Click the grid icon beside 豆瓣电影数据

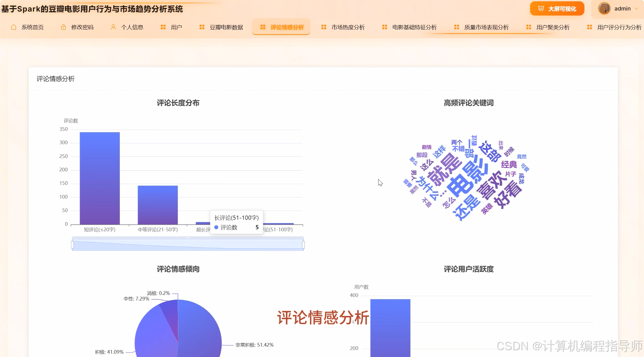tap(201, 27)
